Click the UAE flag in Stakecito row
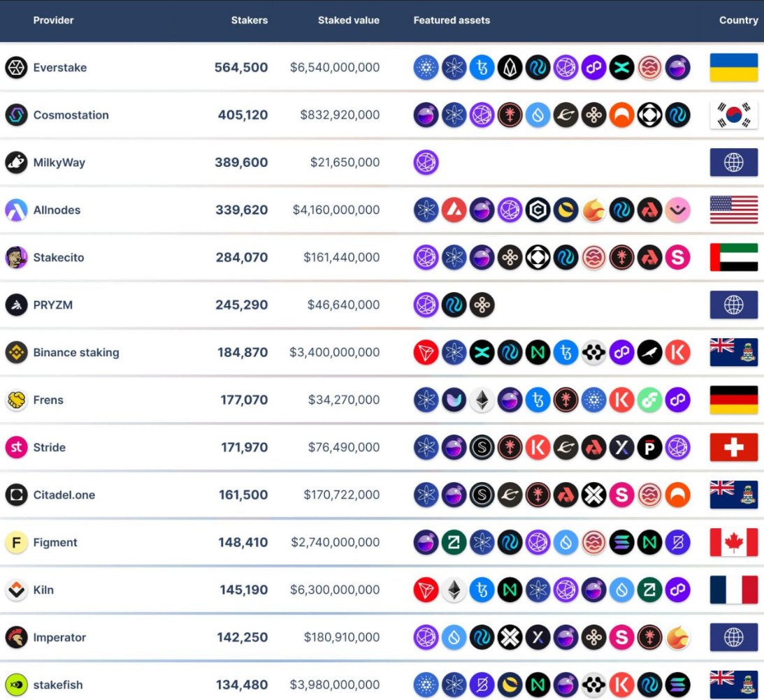Viewport: 764px width, 700px height. coord(734,257)
